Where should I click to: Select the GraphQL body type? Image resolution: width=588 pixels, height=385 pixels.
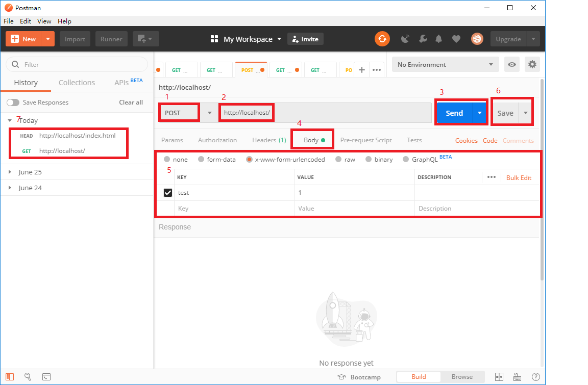(406, 159)
